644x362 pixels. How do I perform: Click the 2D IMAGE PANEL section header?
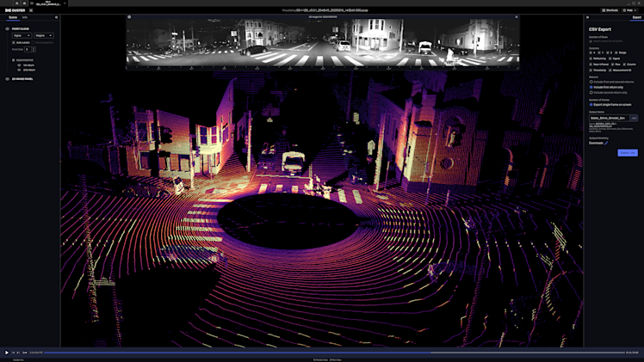tap(22, 79)
